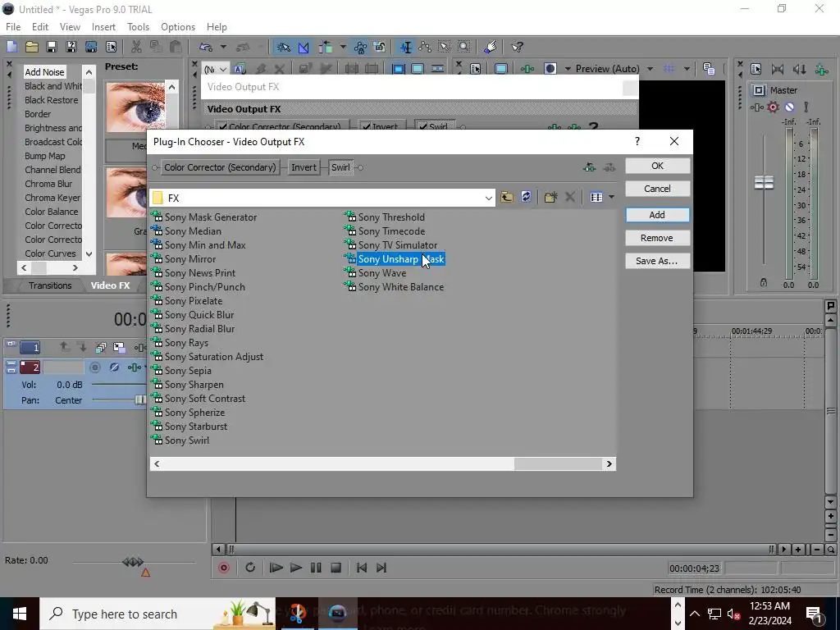Click the Plug-In Chooser horizontal scrollbar
The height and width of the screenshot is (630, 840).
pyautogui.click(x=383, y=464)
